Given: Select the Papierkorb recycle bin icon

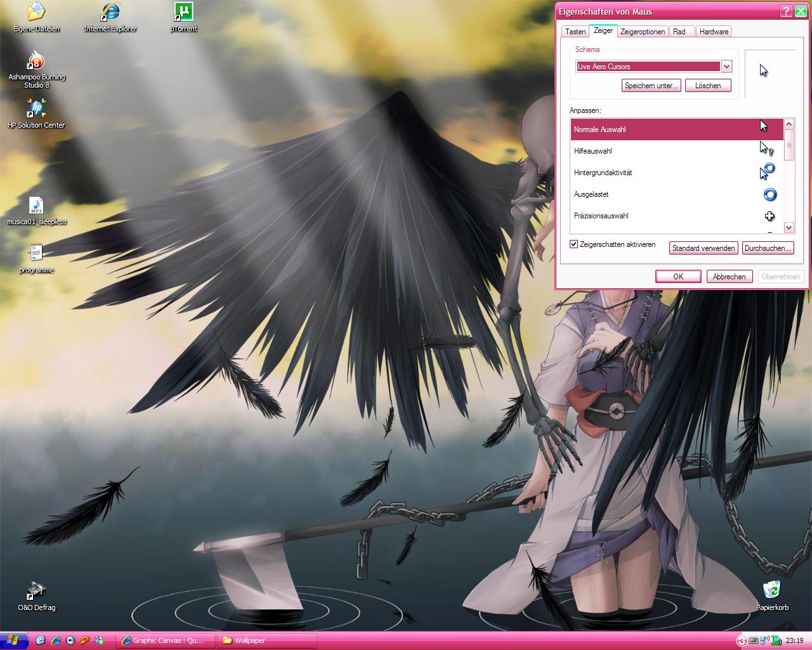Looking at the screenshot, I should click(x=772, y=596).
